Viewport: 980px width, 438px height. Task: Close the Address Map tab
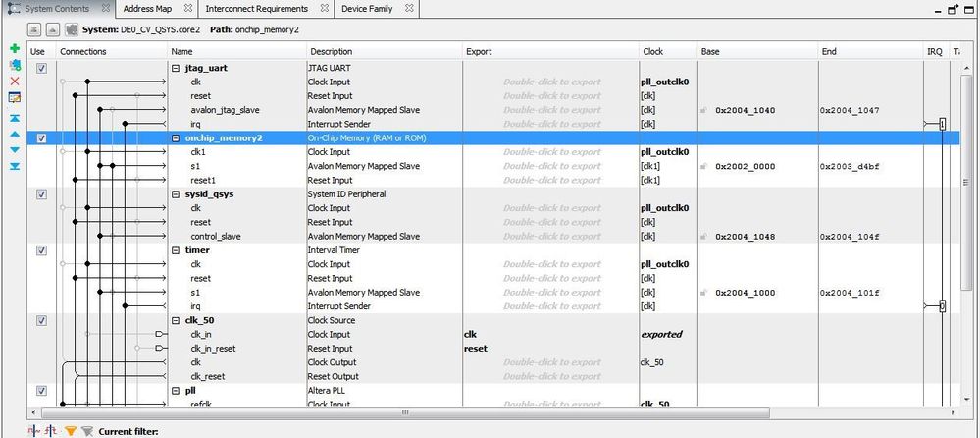[x=188, y=9]
